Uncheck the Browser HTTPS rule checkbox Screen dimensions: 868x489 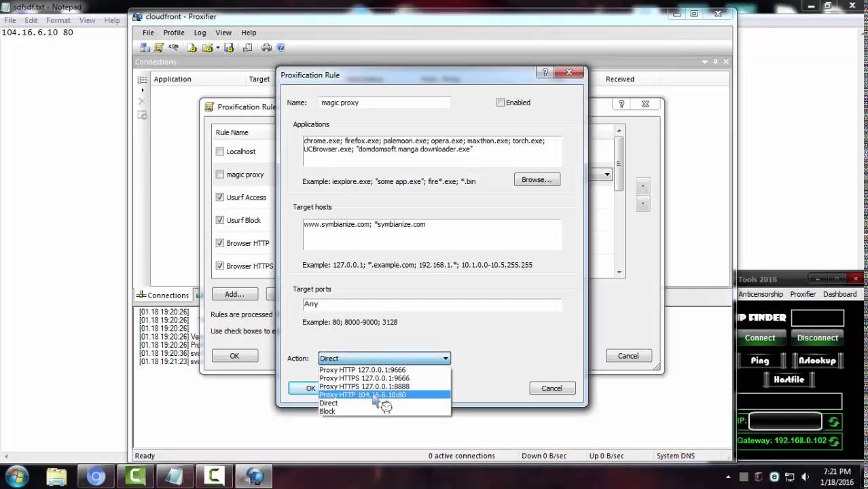tap(219, 266)
